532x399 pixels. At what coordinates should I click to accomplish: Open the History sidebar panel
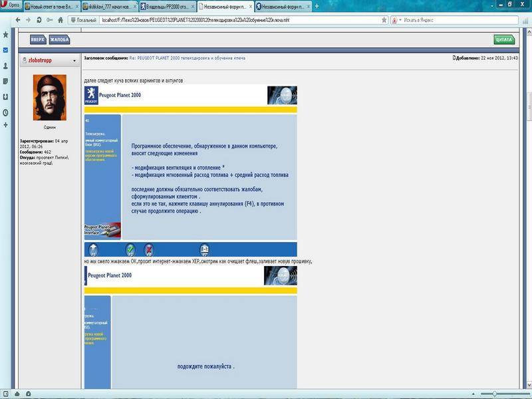click(x=5, y=112)
